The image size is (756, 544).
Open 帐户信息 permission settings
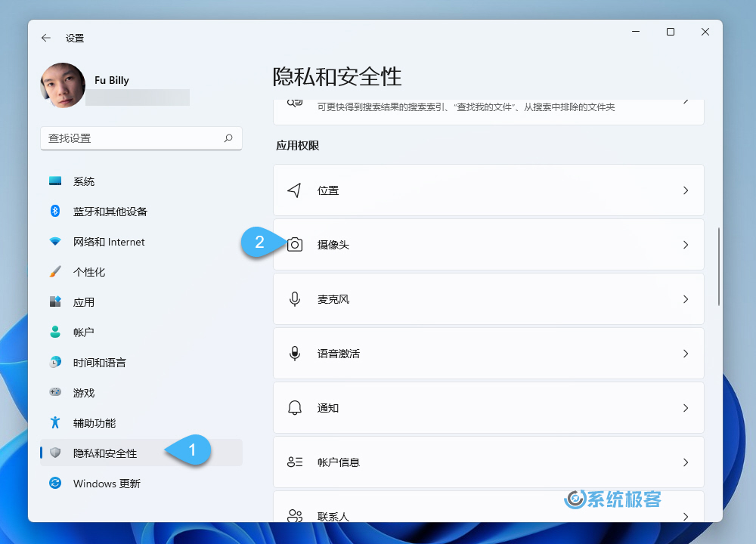488,462
